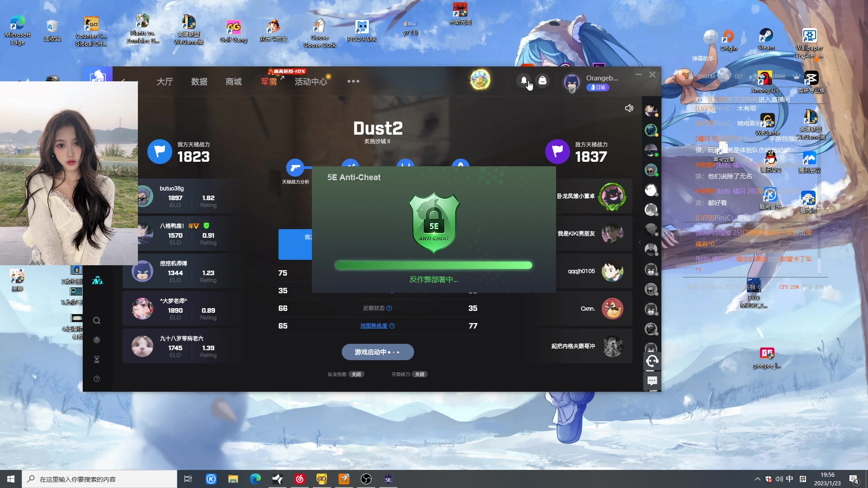Show hidden tray icons in taskbar

[x=757, y=479]
